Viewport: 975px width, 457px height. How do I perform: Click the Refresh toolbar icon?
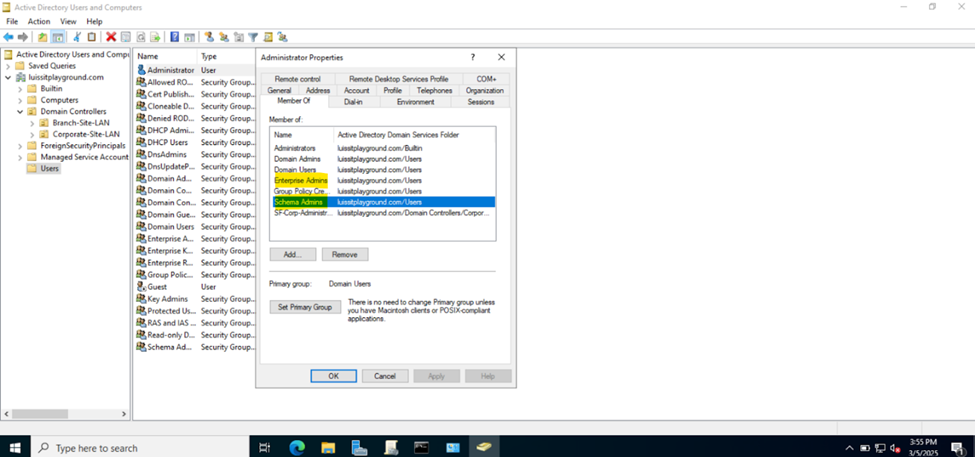pyautogui.click(x=141, y=37)
